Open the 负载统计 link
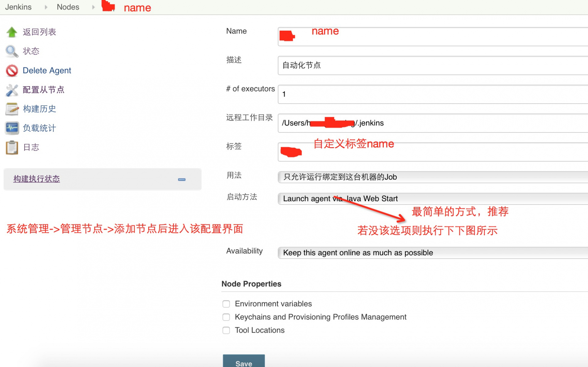 click(x=40, y=128)
